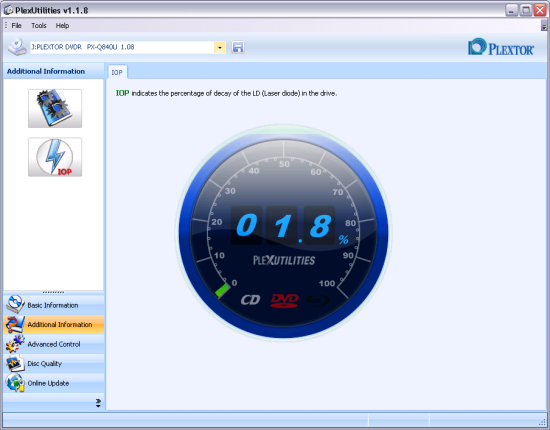Click the blue floppy save icon

pos(237,47)
